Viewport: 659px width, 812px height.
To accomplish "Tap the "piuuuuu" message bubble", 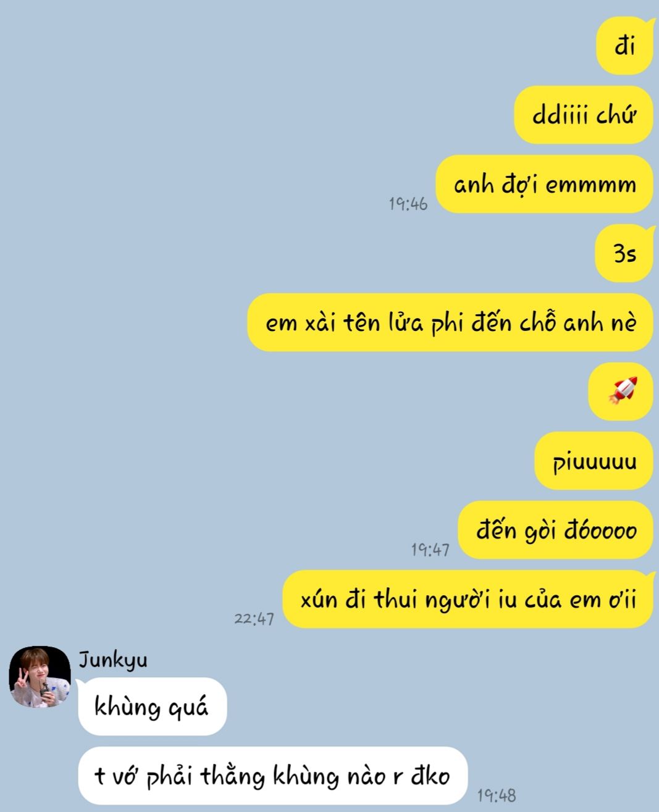I will click(594, 461).
